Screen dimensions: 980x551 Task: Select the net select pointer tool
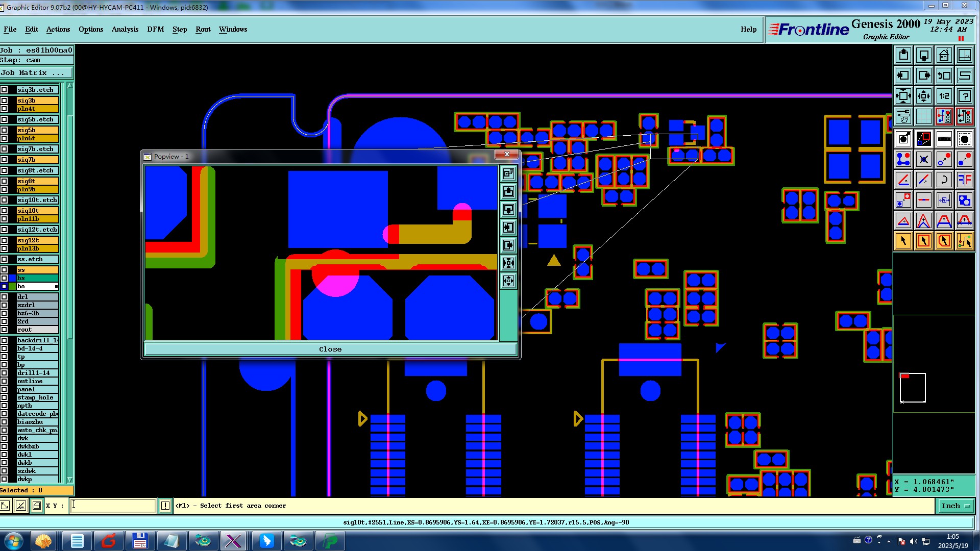965,241
